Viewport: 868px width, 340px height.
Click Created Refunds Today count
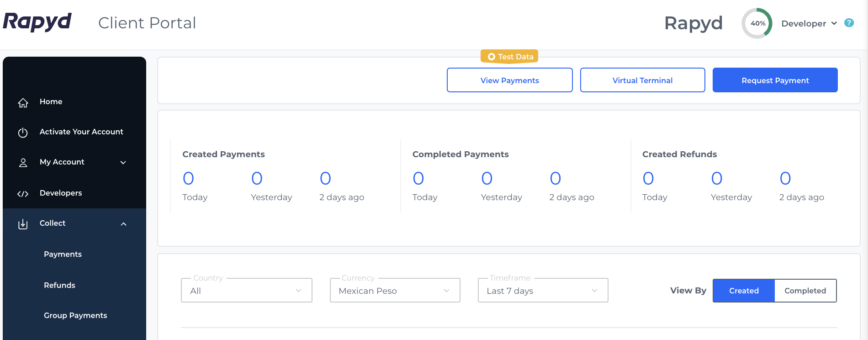coord(648,178)
